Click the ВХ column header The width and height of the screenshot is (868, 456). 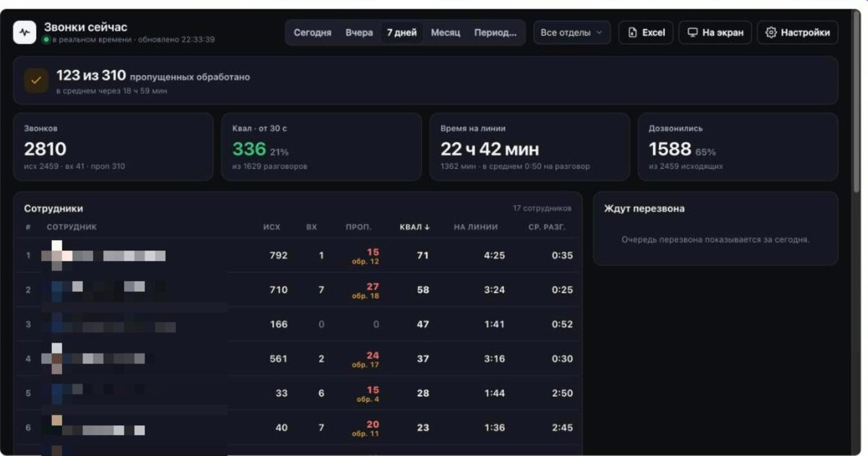coord(312,227)
